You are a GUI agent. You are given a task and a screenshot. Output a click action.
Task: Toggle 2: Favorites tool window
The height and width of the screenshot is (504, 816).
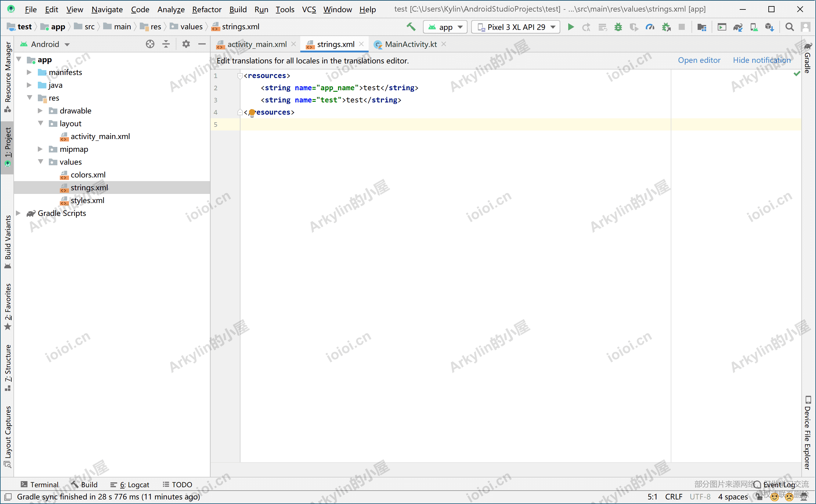(x=8, y=307)
